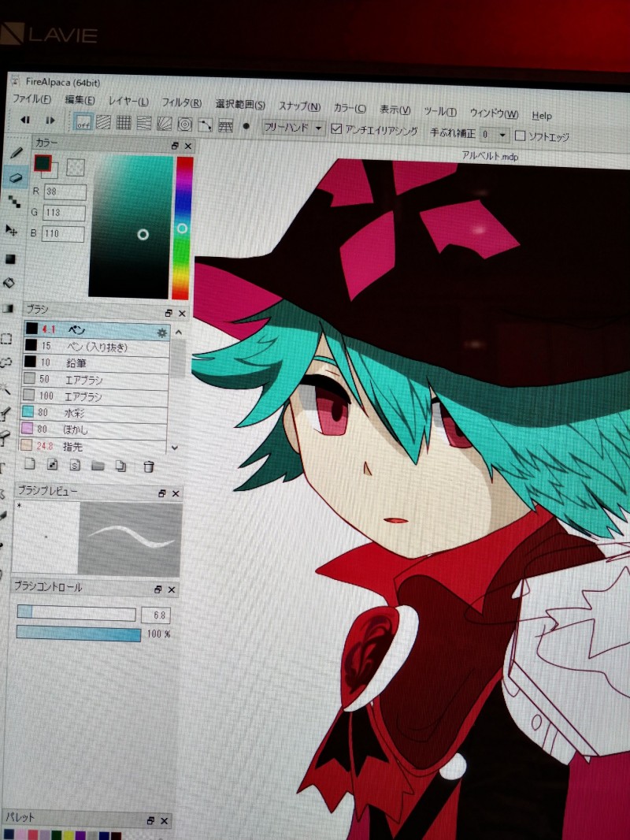
Task: Select the rectangular selection tool
Action: (6, 339)
